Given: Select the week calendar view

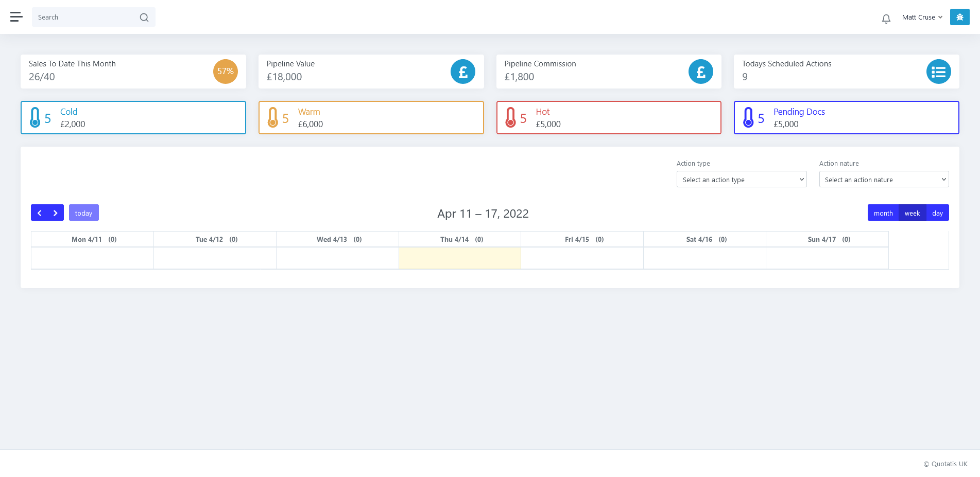Looking at the screenshot, I should click(912, 213).
